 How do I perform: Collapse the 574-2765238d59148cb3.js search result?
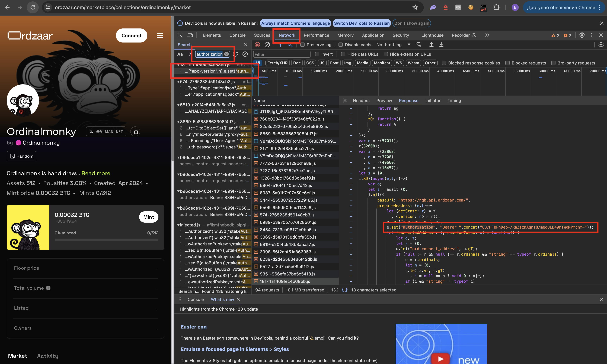tap(178, 82)
